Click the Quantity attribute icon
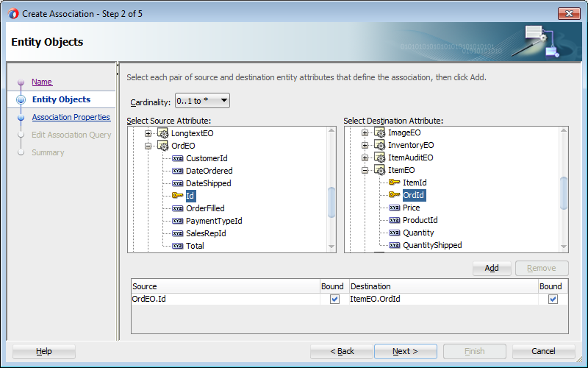 [x=394, y=233]
